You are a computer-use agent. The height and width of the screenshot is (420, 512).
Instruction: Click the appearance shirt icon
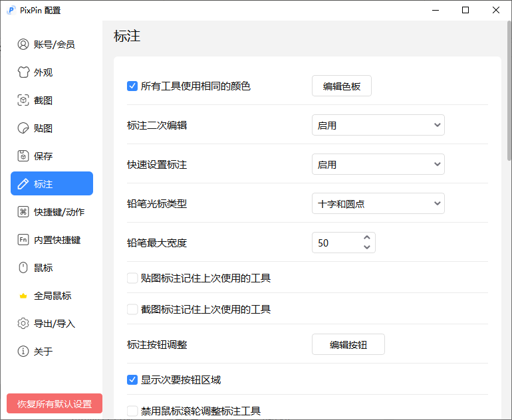23,72
